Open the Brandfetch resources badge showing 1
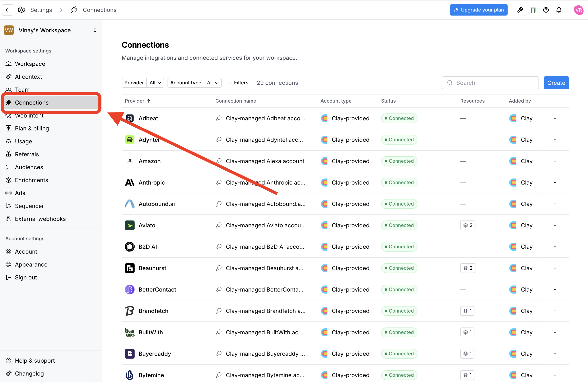588x382 pixels. coord(467,311)
